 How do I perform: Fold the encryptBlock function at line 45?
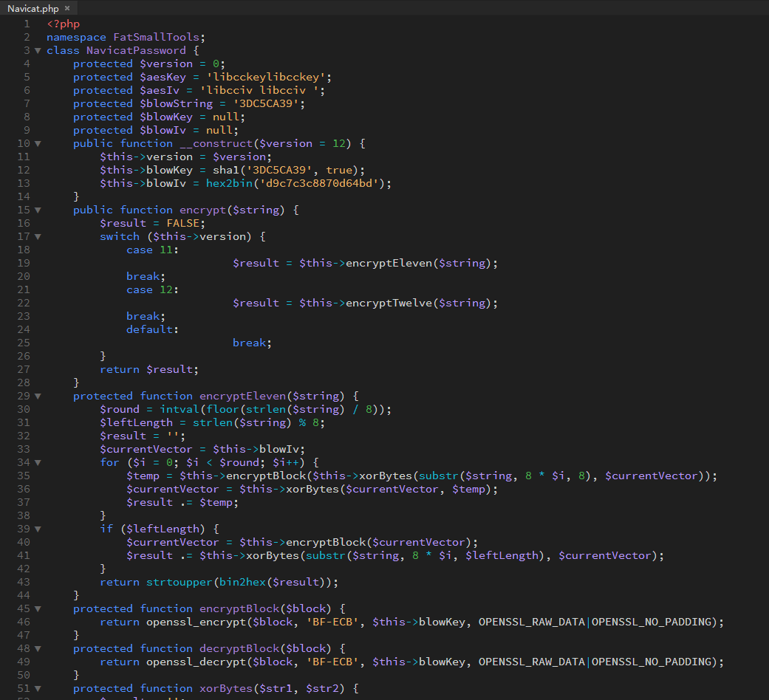38,608
